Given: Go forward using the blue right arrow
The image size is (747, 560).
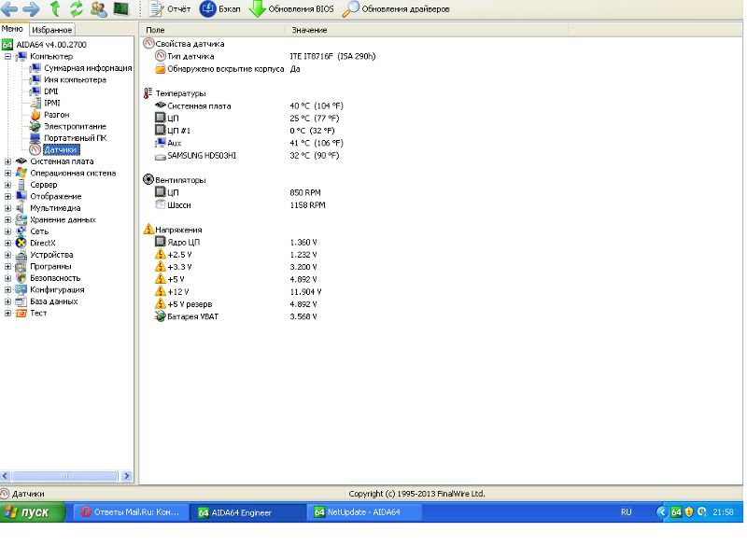Looking at the screenshot, I should coord(32,8).
